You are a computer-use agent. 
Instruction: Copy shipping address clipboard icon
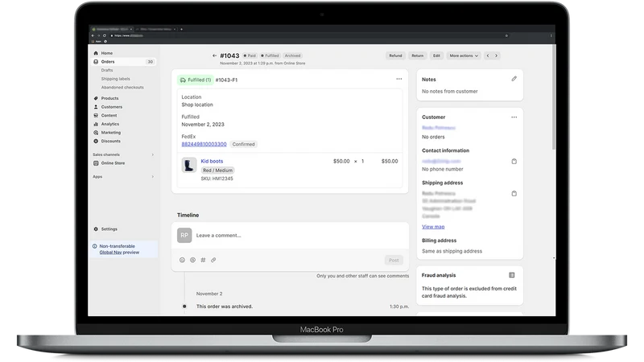point(514,194)
